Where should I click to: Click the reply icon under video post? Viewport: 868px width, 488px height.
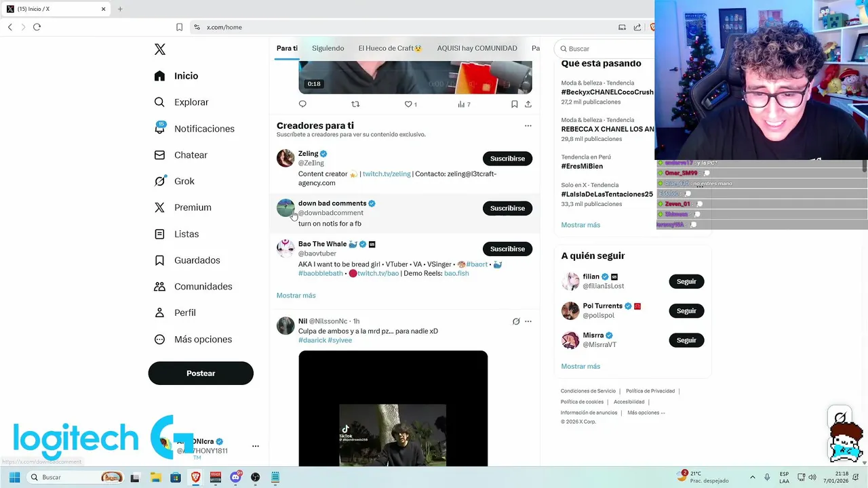tap(302, 104)
